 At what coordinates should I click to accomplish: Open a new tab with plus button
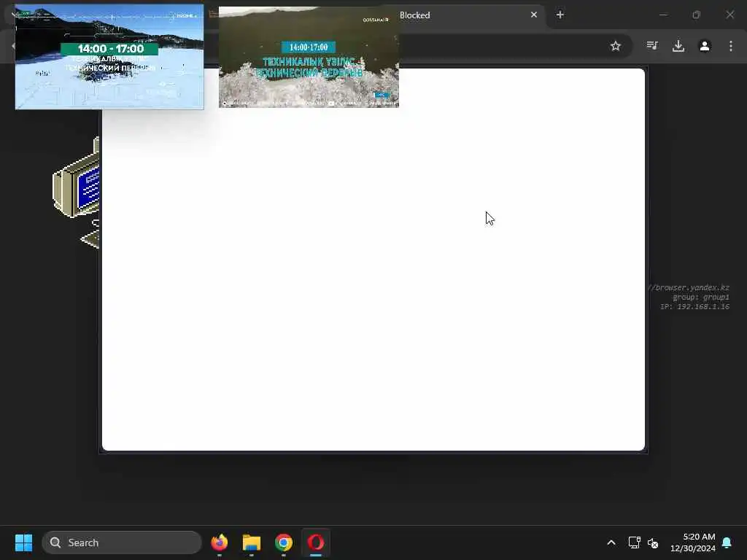tap(560, 15)
